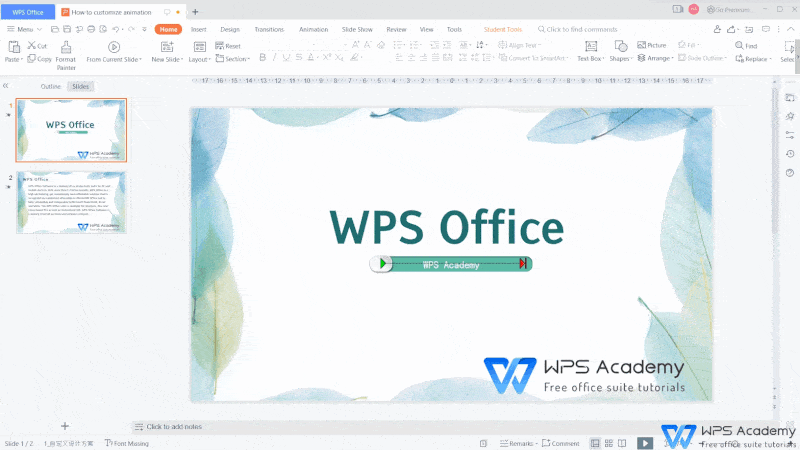This screenshot has width=800, height=450.
Task: Toggle Superscript formatting
Action: pyautogui.click(x=327, y=58)
